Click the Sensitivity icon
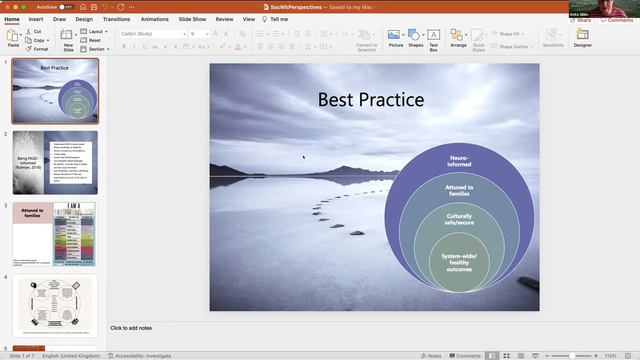The width and height of the screenshot is (640, 360). 552,35
